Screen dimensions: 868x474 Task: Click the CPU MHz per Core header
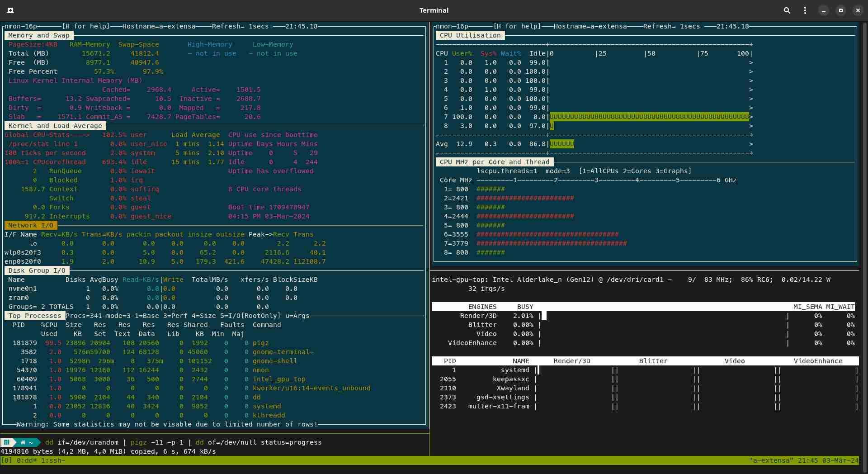(494, 162)
